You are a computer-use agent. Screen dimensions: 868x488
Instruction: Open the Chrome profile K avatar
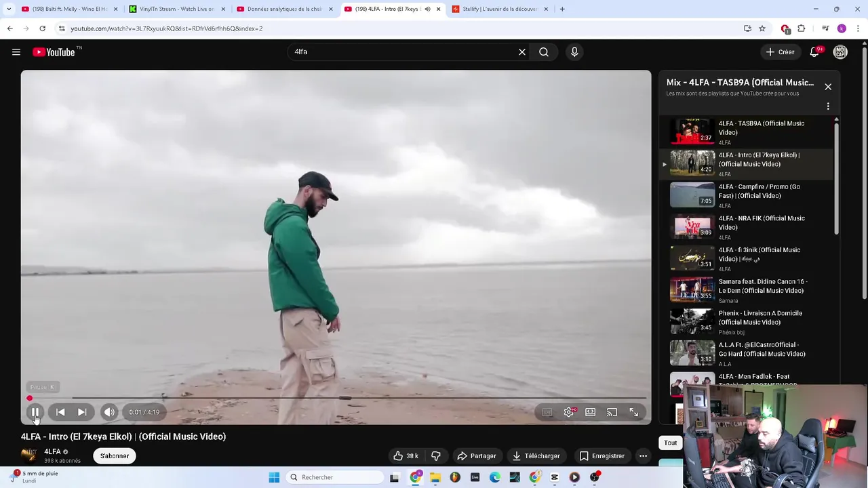click(x=842, y=28)
